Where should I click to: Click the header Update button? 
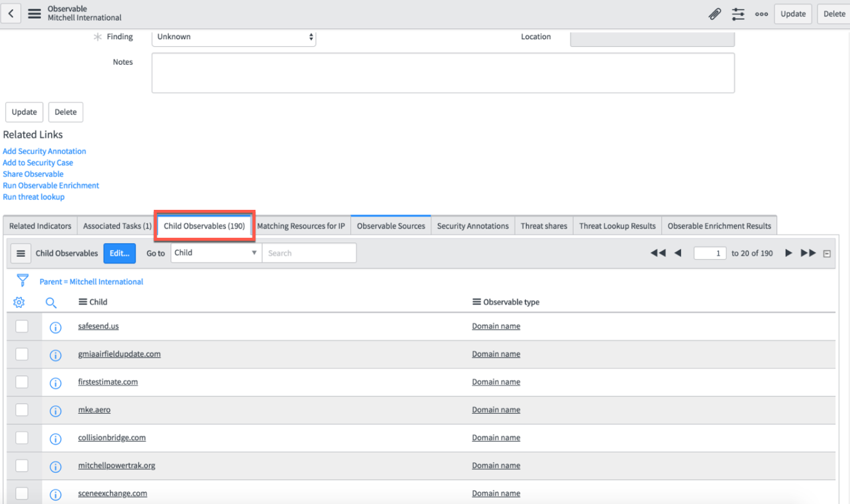point(793,14)
